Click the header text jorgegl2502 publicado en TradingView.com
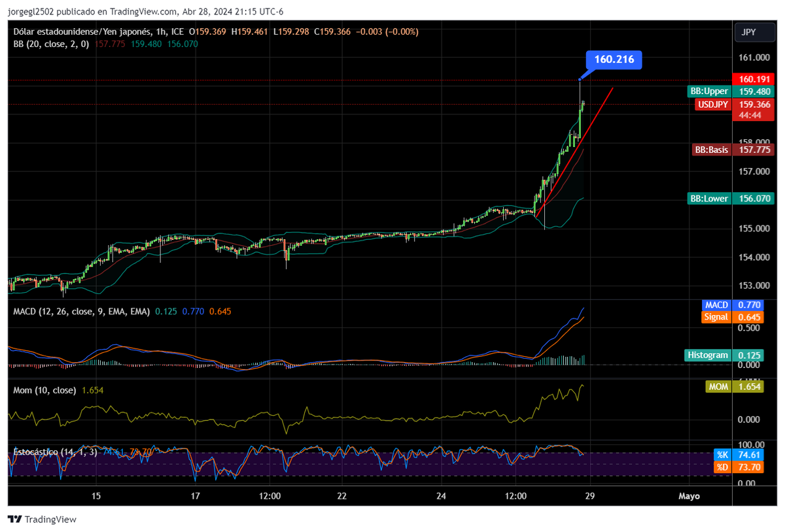 point(92,12)
